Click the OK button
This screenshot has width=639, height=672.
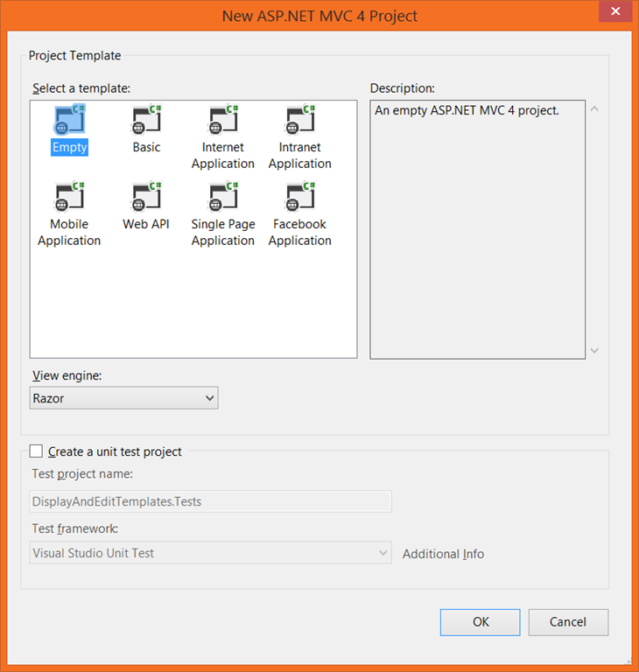481,622
